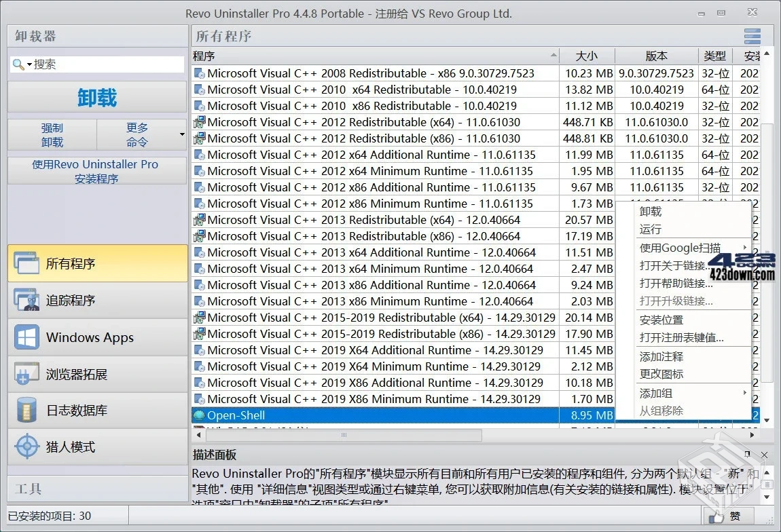The height and width of the screenshot is (532, 781).
Task: Click the search magnifier icon
Action: pyautogui.click(x=17, y=64)
